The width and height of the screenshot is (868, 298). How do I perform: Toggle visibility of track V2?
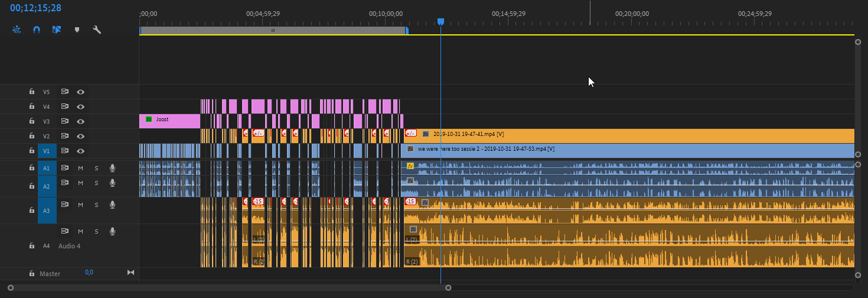coord(80,136)
